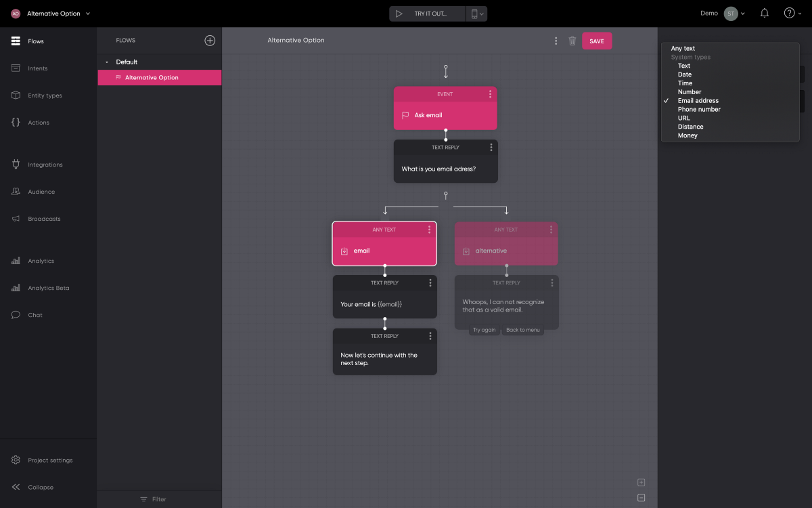Viewport: 812px width, 508px height.
Task: Open options of the email trigger card
Action: [x=429, y=230]
